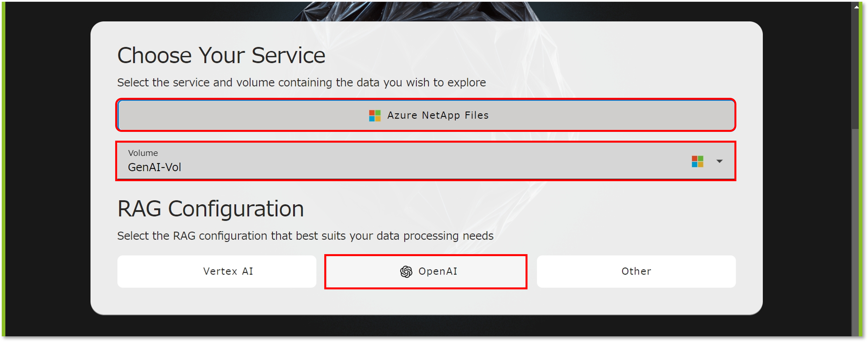The height and width of the screenshot is (342, 868).
Task: Click the Volume field label
Action: [143, 153]
